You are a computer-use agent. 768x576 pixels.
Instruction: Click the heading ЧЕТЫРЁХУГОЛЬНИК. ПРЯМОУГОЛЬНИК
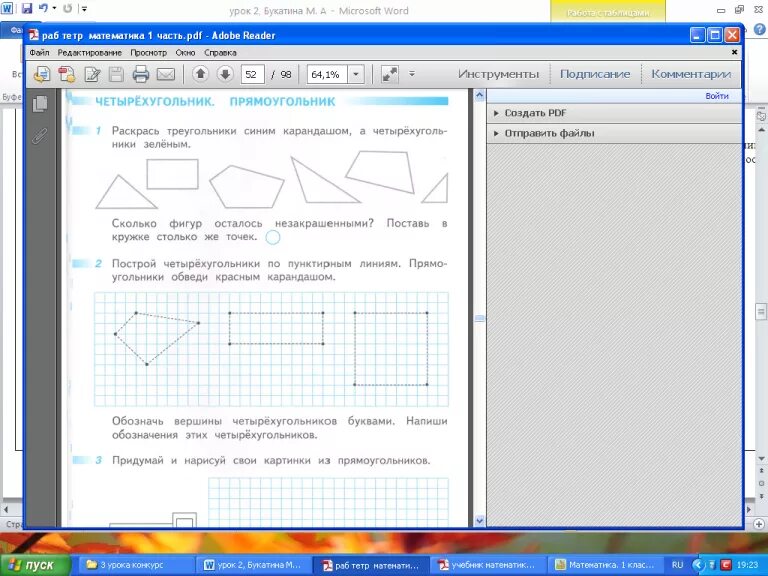215,102
